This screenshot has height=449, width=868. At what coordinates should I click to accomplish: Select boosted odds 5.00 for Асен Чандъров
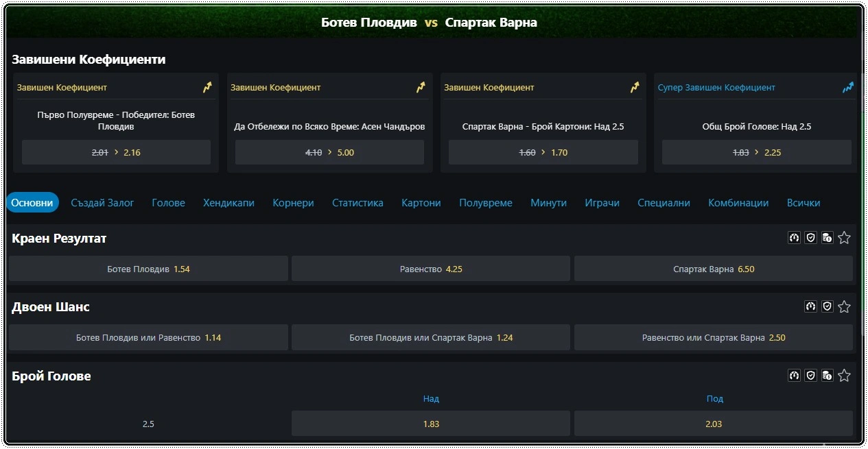329,152
